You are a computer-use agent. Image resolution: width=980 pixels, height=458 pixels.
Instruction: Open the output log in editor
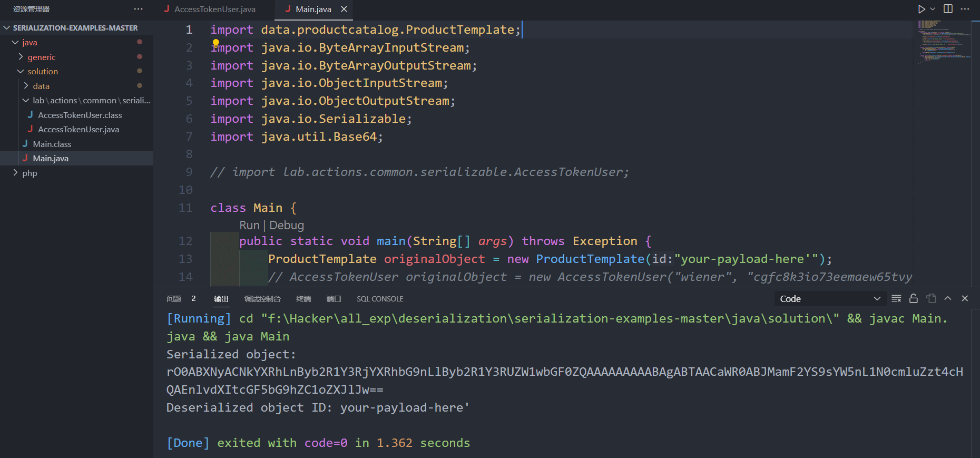(931, 299)
